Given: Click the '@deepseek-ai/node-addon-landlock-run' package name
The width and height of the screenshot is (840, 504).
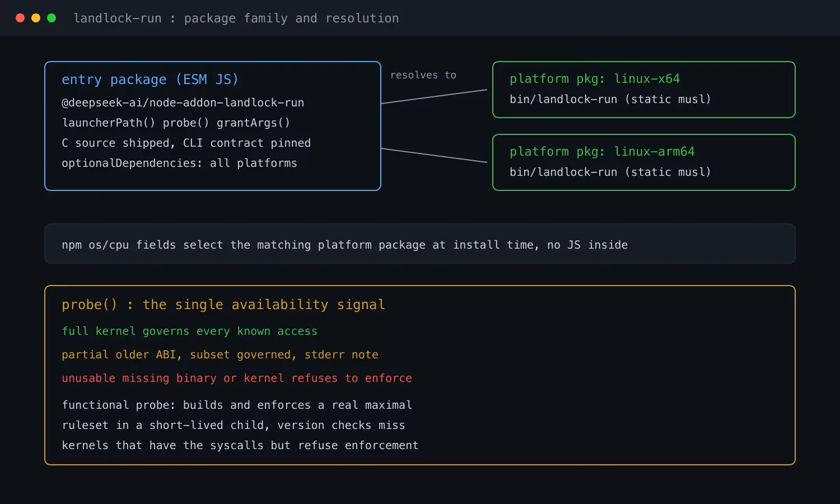Looking at the screenshot, I should tap(183, 103).
